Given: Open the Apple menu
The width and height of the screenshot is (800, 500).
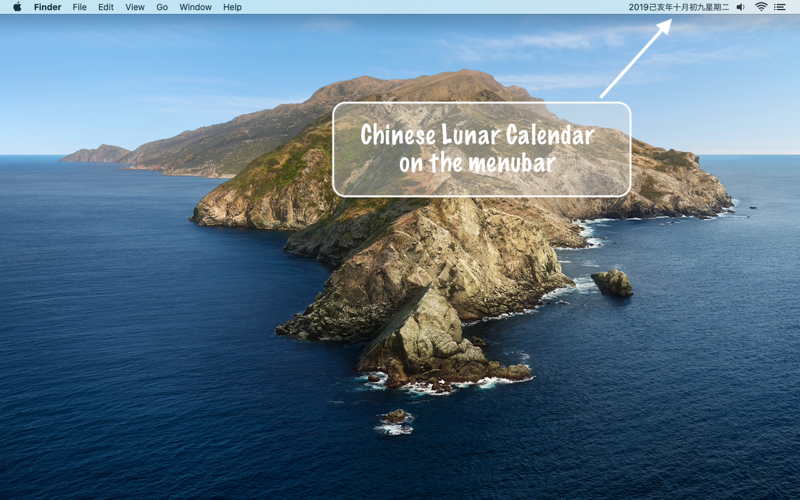Looking at the screenshot, I should tap(17, 7).
